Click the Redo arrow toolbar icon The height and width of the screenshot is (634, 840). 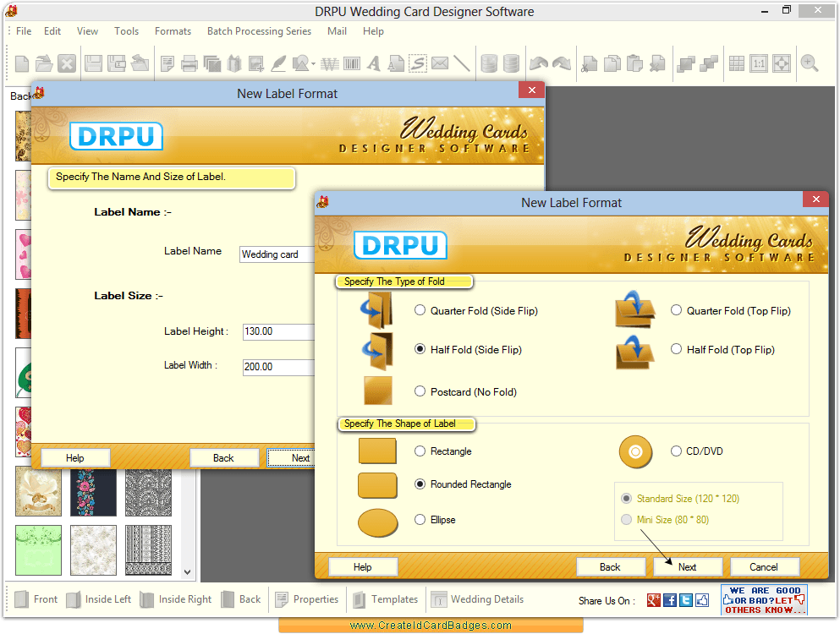562,63
